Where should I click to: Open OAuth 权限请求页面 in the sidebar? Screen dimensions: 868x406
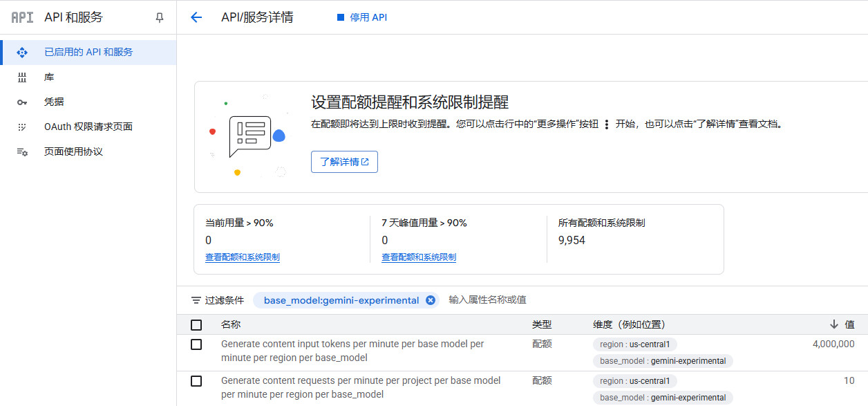[88, 127]
